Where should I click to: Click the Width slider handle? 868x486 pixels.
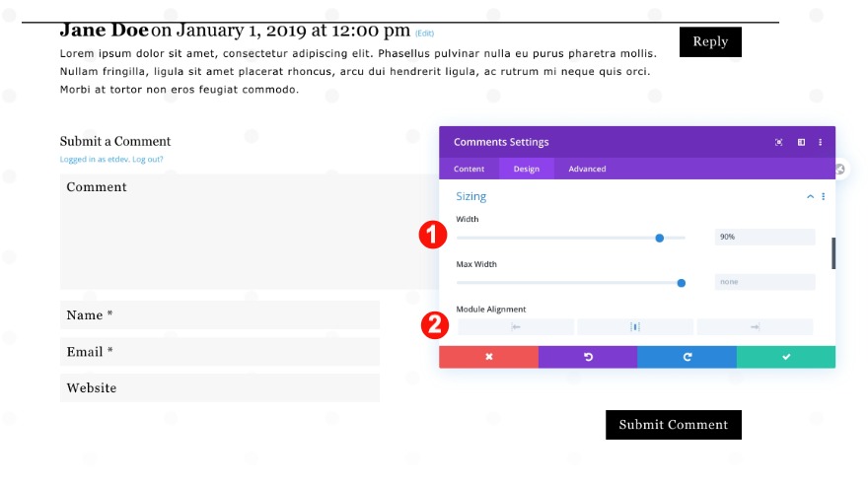[659, 238]
